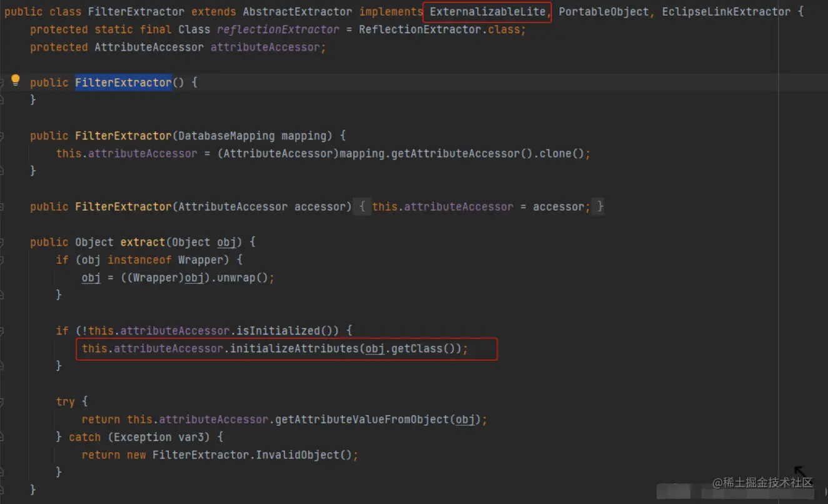Image resolution: width=828 pixels, height=504 pixels.
Task: Click the catch keyword
Action: pyautogui.click(x=84, y=437)
